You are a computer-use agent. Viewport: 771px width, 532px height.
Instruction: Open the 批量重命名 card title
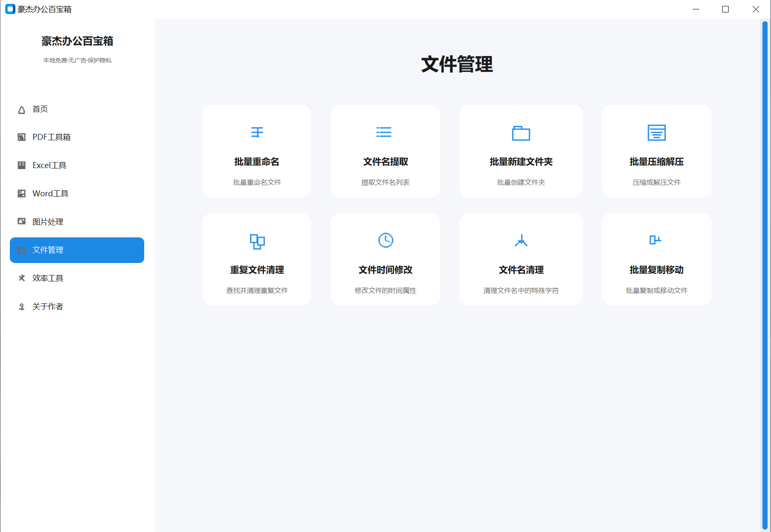point(257,162)
